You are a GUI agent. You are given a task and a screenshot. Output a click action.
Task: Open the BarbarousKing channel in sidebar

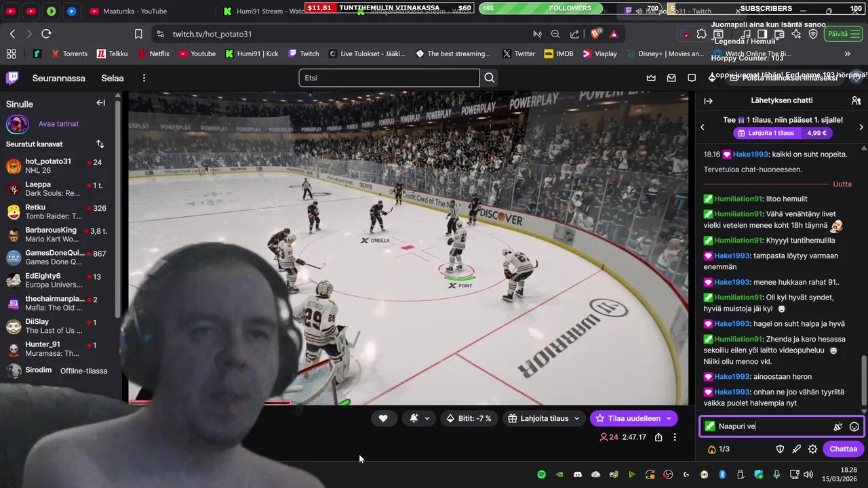pyautogui.click(x=58, y=235)
